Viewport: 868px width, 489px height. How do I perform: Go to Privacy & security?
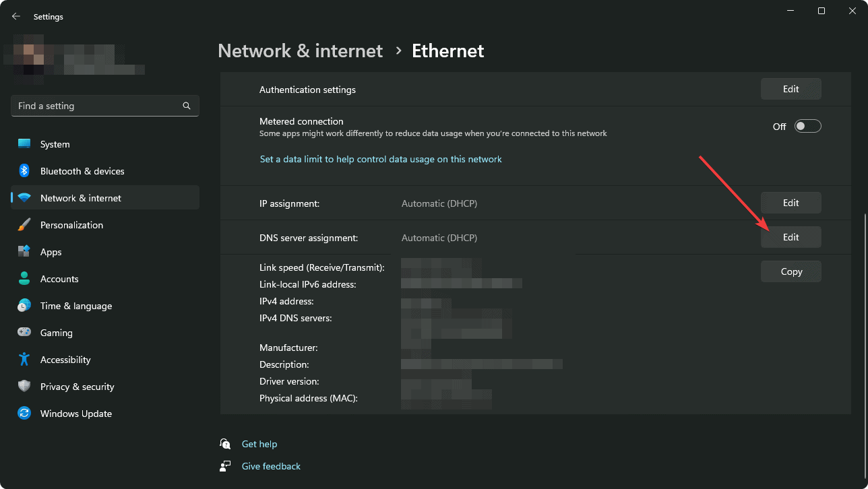point(105,387)
